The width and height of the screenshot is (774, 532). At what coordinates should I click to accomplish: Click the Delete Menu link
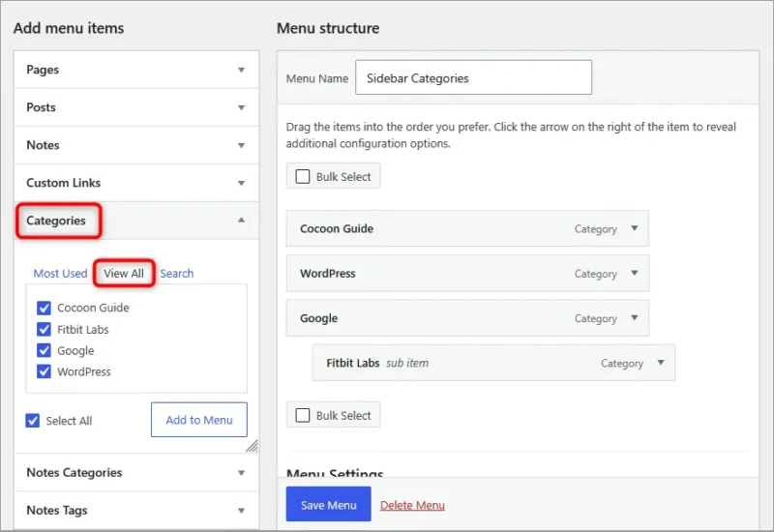(x=412, y=505)
